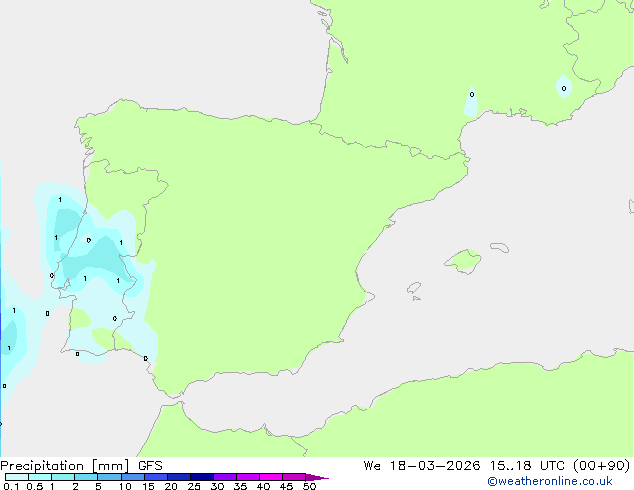Viewport: 634px width, 490px height.
Task: Click the legend tick label '20'
Action: (x=171, y=486)
